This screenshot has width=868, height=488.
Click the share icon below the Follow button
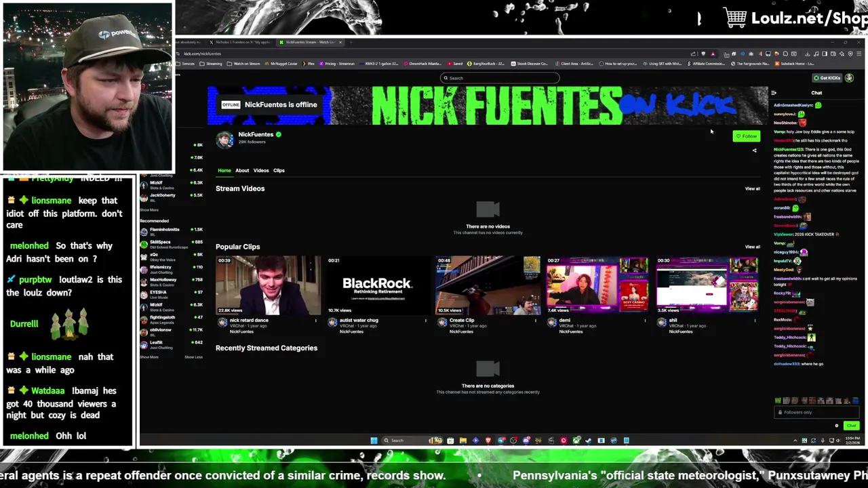(x=754, y=150)
